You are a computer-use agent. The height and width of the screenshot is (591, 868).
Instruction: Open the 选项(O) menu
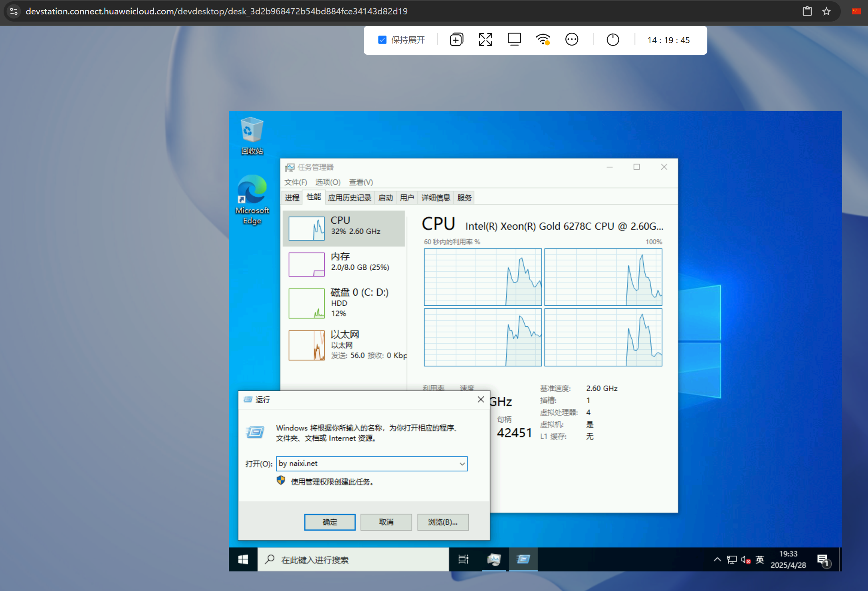pyautogui.click(x=327, y=182)
